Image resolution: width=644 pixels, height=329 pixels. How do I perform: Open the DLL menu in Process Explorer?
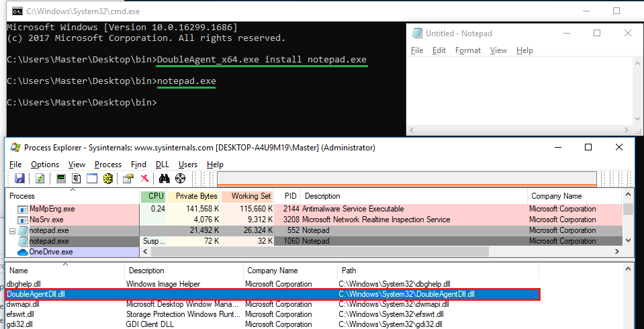point(162,164)
